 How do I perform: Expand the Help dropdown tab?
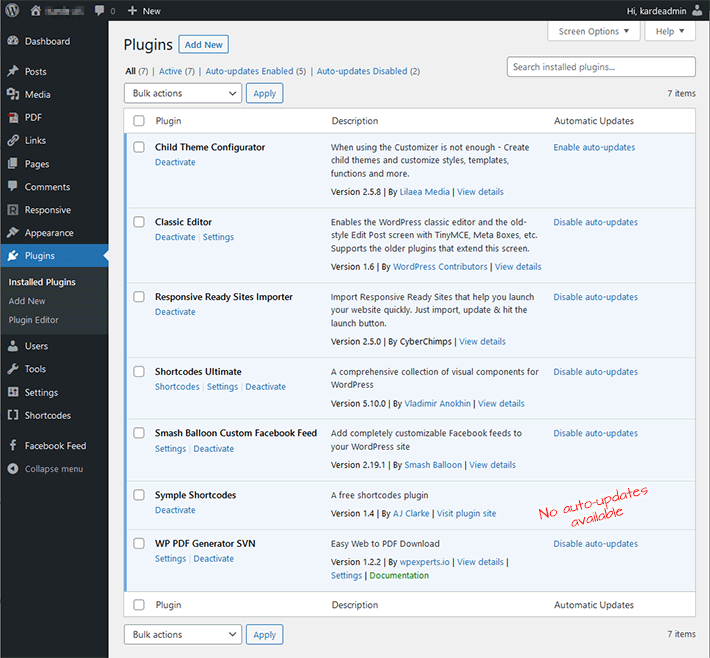[x=670, y=31]
